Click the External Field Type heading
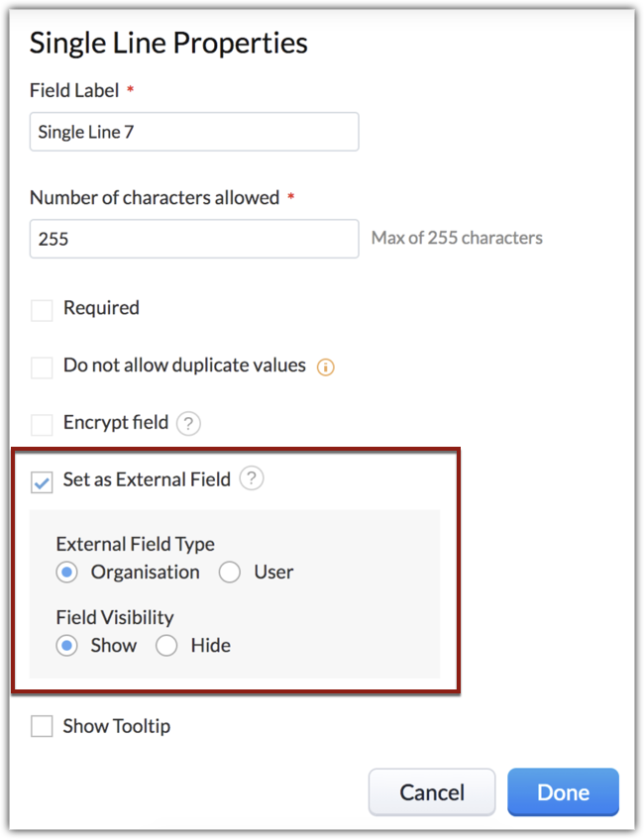Screen dimensions: 644x839 click(x=135, y=544)
